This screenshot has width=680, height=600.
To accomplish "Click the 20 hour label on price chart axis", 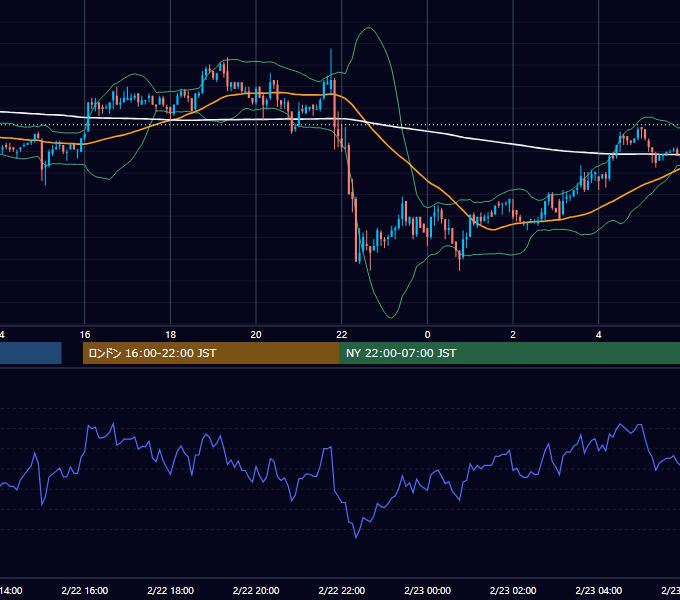I will 256,335.
